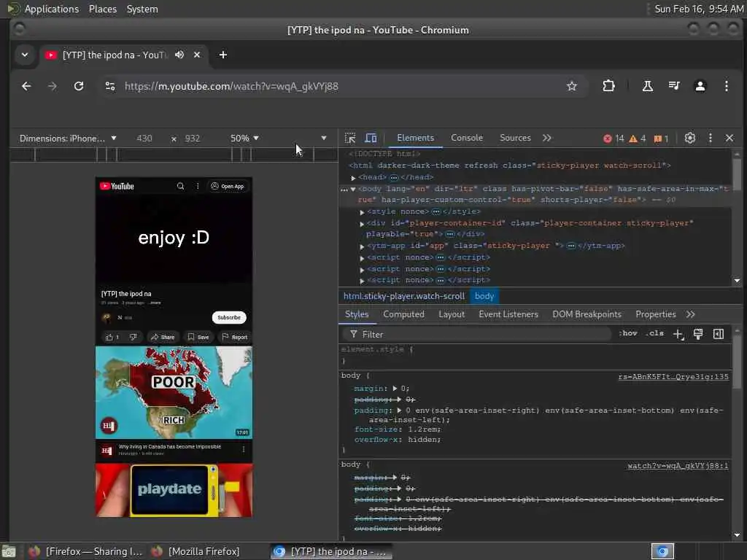The height and width of the screenshot is (560, 747).
Task: Click the Subscribe button
Action: click(x=229, y=318)
